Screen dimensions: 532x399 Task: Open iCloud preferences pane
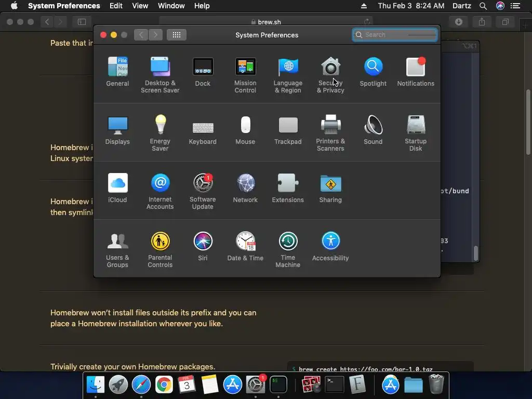[x=117, y=188]
